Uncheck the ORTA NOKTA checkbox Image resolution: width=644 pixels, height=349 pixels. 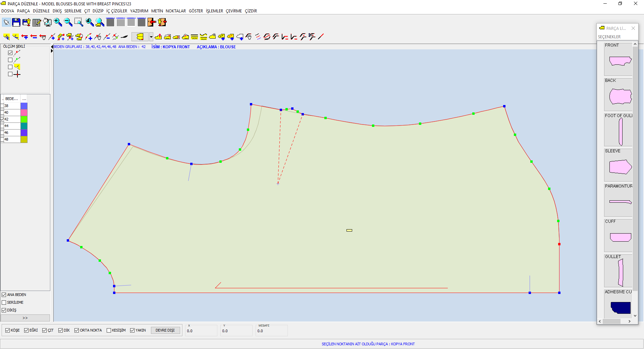76,330
